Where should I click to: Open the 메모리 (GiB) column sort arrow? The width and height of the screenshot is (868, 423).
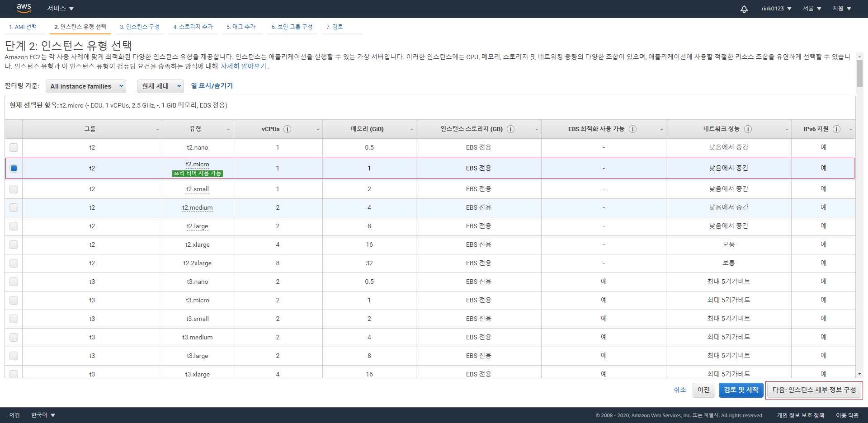[x=411, y=130]
